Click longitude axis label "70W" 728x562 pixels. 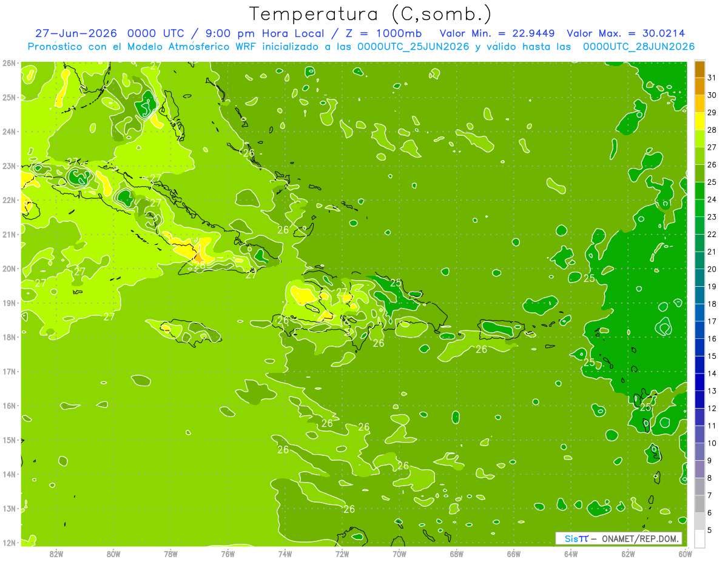[x=399, y=554]
